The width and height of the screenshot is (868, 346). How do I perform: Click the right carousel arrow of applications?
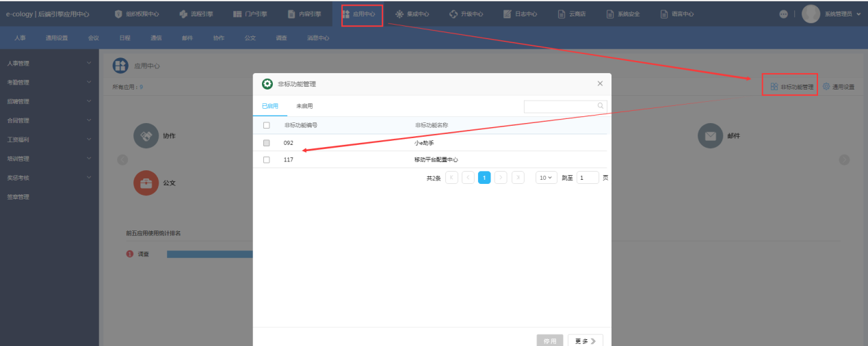[x=844, y=159]
